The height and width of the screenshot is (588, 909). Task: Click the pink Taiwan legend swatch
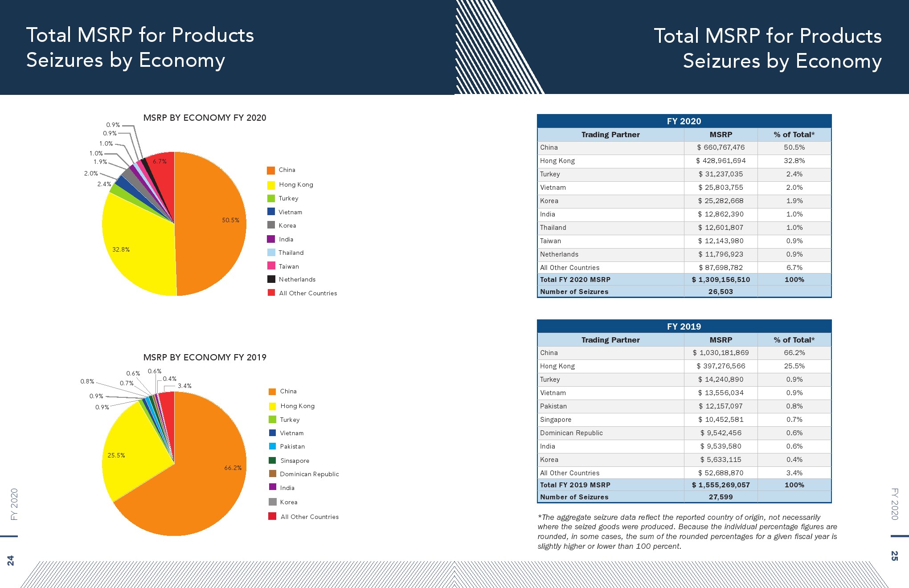271,266
